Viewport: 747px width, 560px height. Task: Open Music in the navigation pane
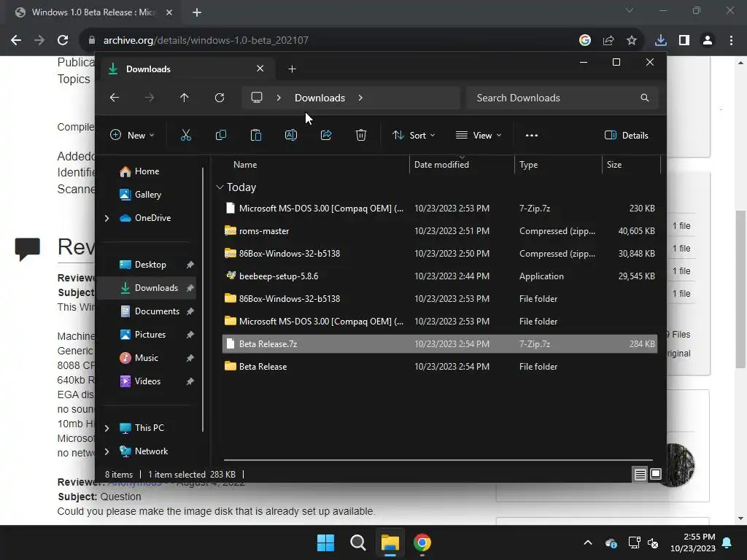(146, 358)
